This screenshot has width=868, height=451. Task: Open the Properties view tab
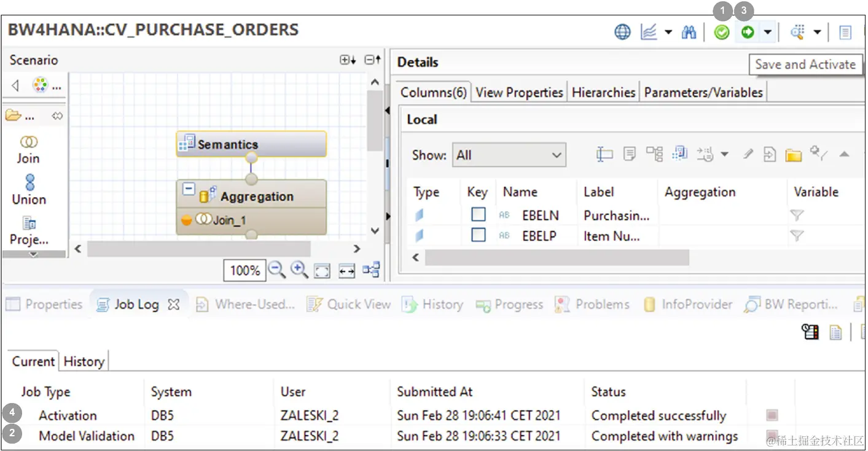(44, 304)
